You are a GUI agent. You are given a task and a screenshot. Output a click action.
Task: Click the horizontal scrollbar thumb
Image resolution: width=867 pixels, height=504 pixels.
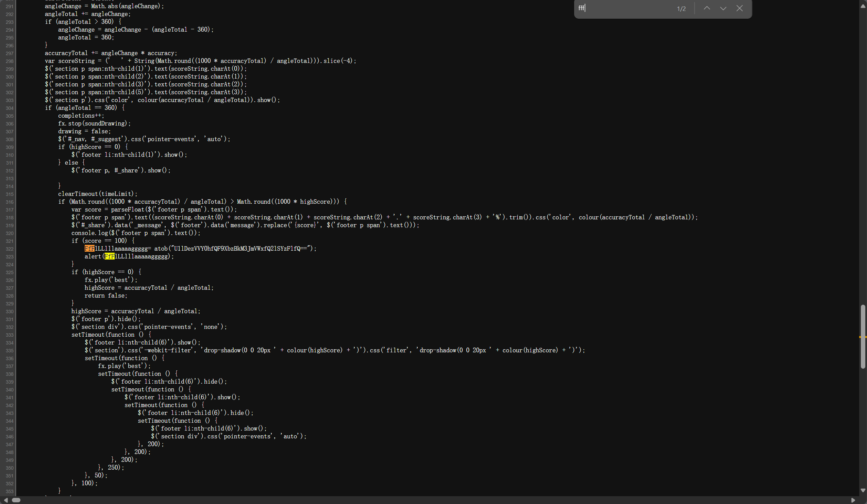tap(16, 500)
